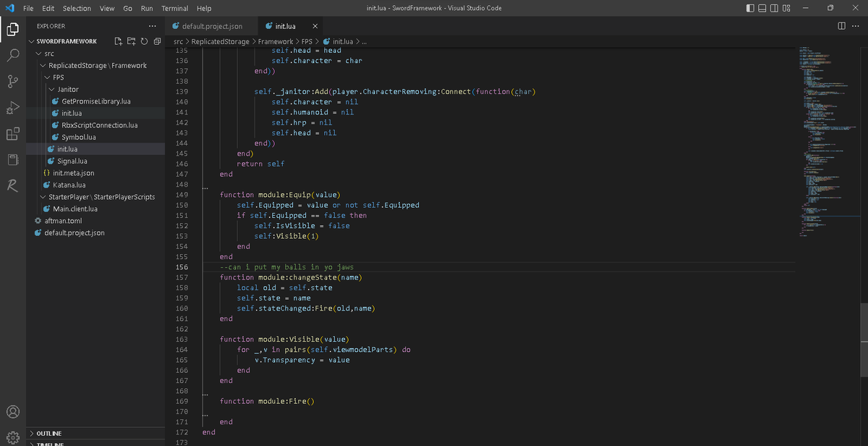
Task: Open the Selection menu
Action: click(x=77, y=8)
